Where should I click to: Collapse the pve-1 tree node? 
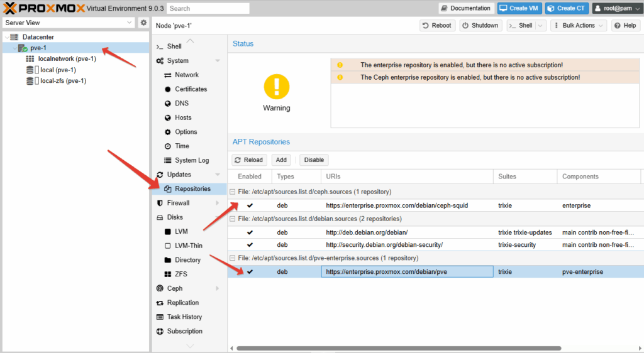pos(15,48)
